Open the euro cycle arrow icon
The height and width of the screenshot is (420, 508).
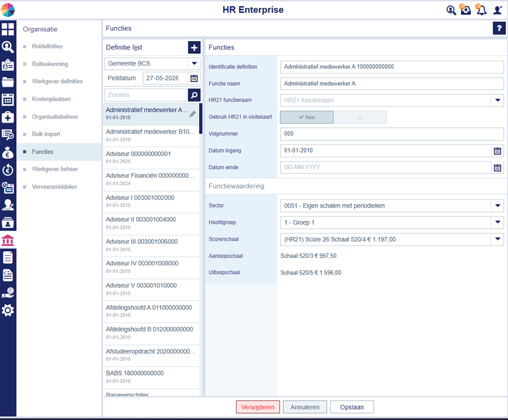coord(8,170)
